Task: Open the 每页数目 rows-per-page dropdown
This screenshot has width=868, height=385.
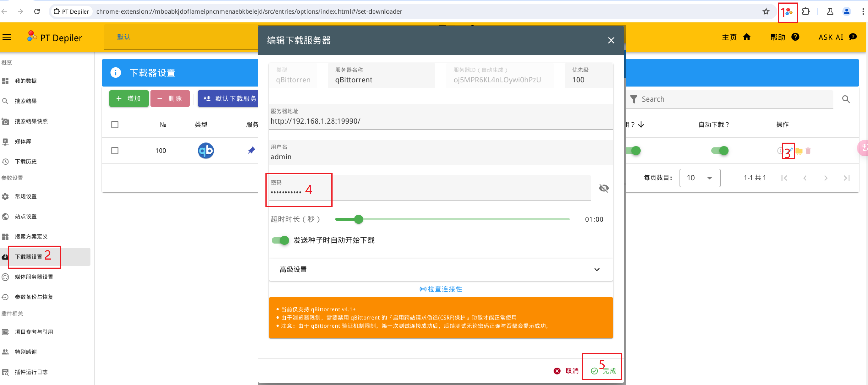Action: pyautogui.click(x=700, y=178)
